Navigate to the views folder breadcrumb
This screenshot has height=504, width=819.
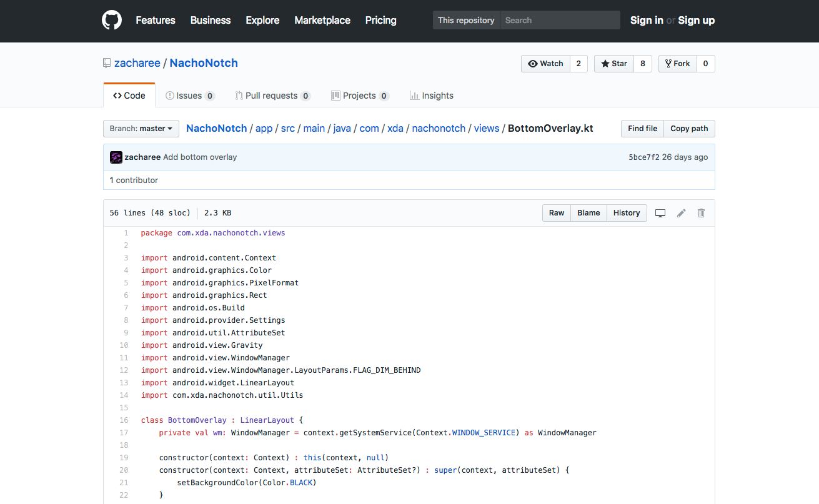coord(486,128)
